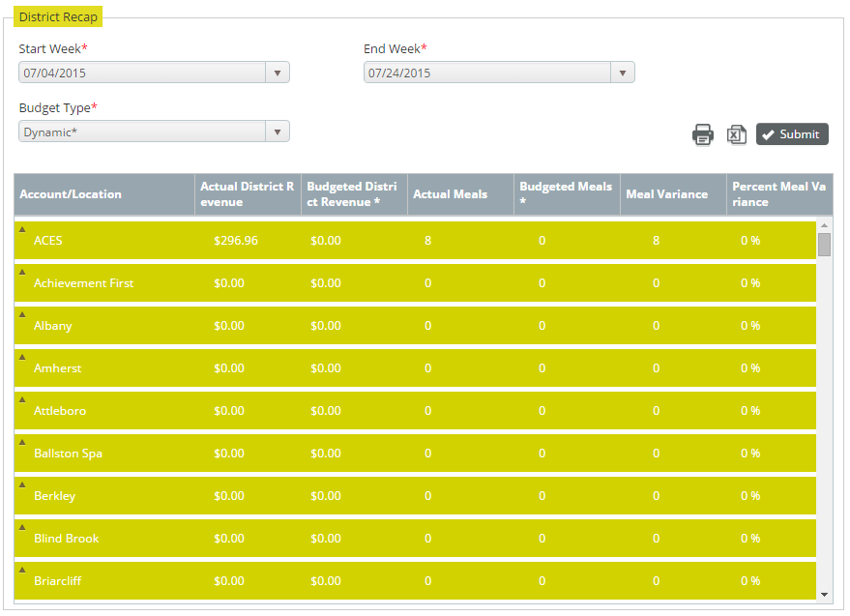
Task: Expand the ACES row triangle
Action: coord(22,228)
